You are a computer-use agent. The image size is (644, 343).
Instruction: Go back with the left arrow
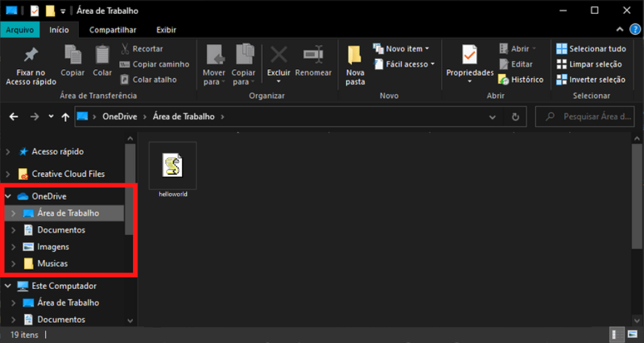pyautogui.click(x=14, y=117)
